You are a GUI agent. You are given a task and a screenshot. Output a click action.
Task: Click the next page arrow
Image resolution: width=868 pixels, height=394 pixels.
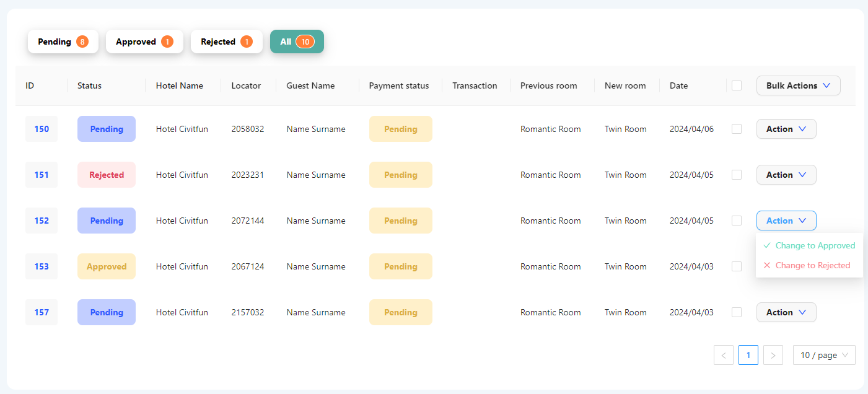coord(773,355)
